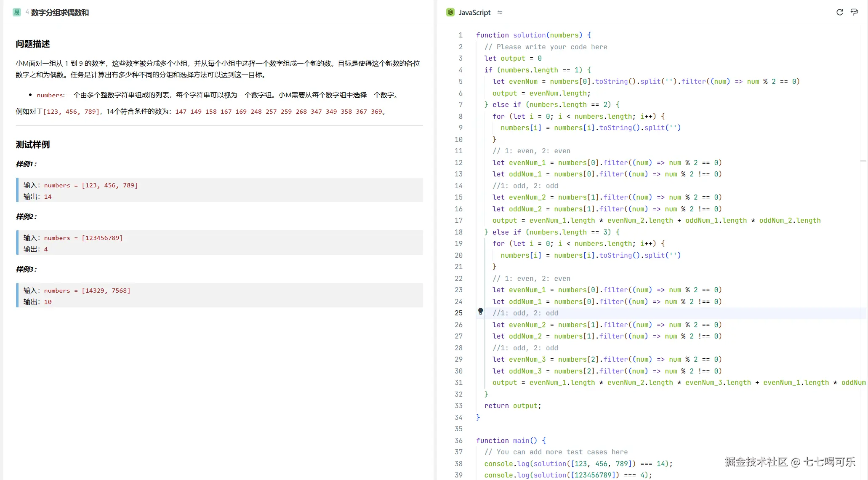Screen dimensions: 868x480
Task: Select the problem title 数字分组求偶数和
Action: tap(60, 12)
